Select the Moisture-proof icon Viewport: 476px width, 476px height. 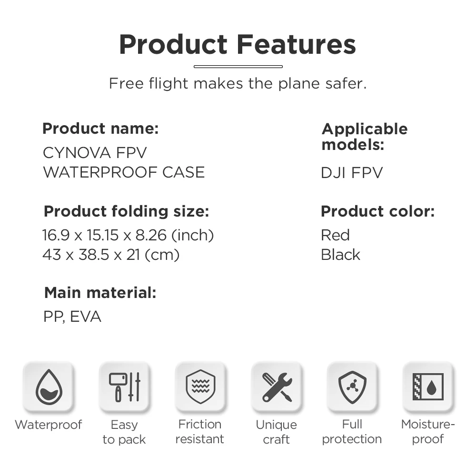coord(428,387)
